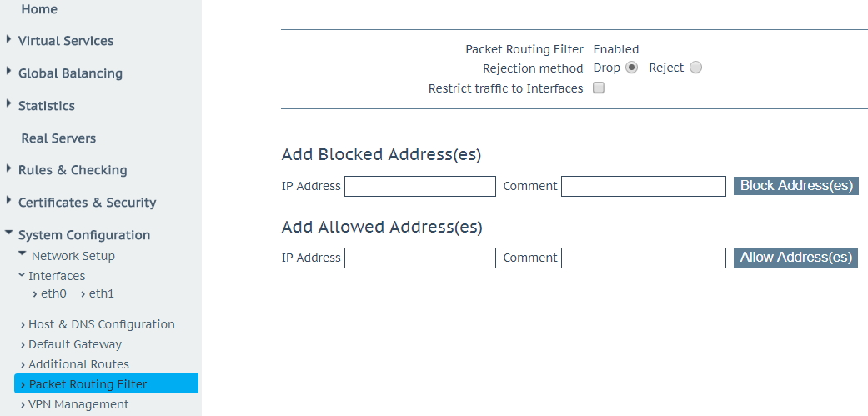The image size is (868, 416).
Task: Expand Rules & Checking triangle
Action: point(8,168)
